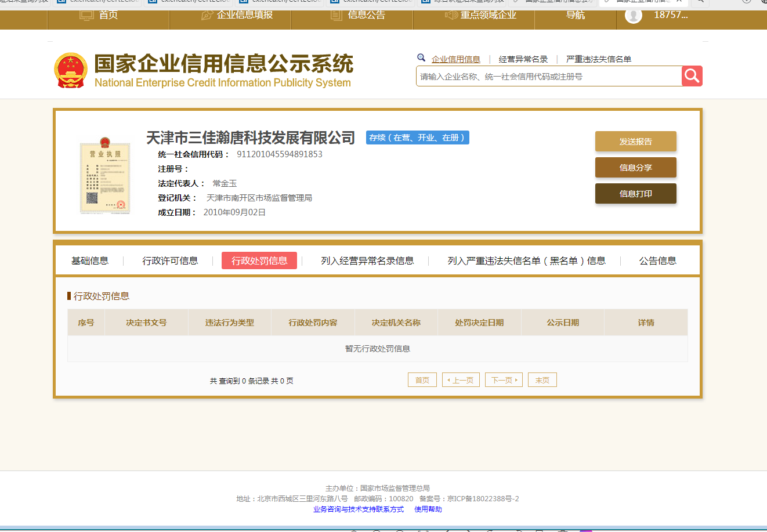Click the 信息分享 button
This screenshot has height=532, width=767.
[x=636, y=168]
